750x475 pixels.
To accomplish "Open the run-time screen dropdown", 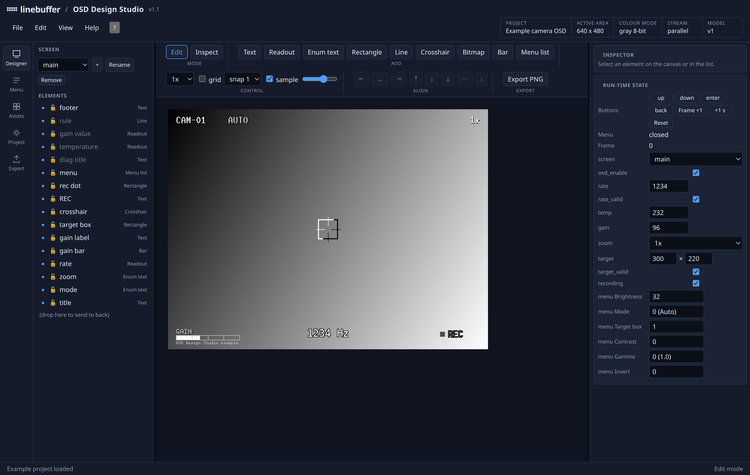I will pos(695,159).
